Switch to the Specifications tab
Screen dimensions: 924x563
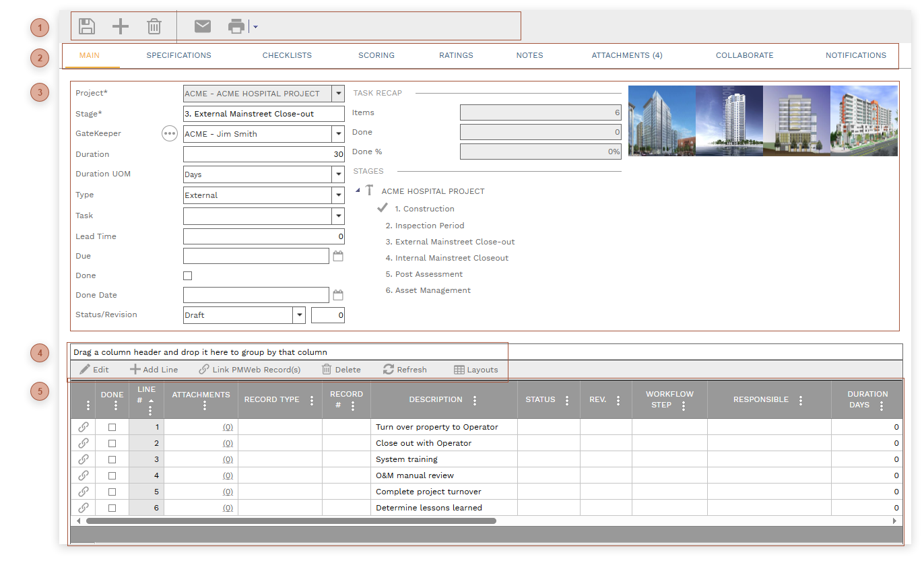point(178,55)
